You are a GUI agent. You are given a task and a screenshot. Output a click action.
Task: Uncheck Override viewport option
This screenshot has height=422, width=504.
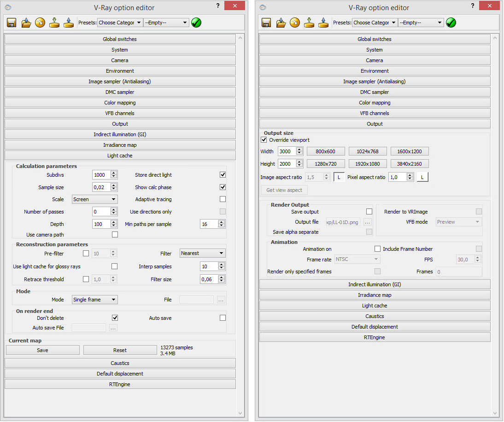click(x=264, y=140)
